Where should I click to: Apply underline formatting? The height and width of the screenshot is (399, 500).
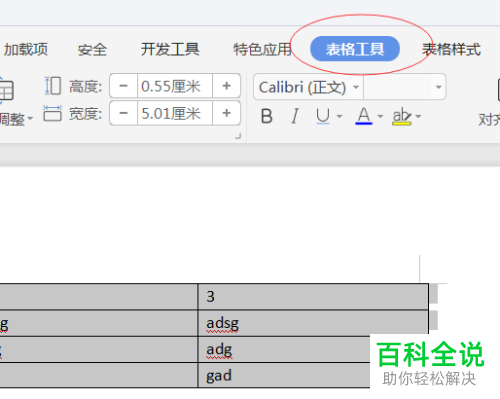coord(323,116)
